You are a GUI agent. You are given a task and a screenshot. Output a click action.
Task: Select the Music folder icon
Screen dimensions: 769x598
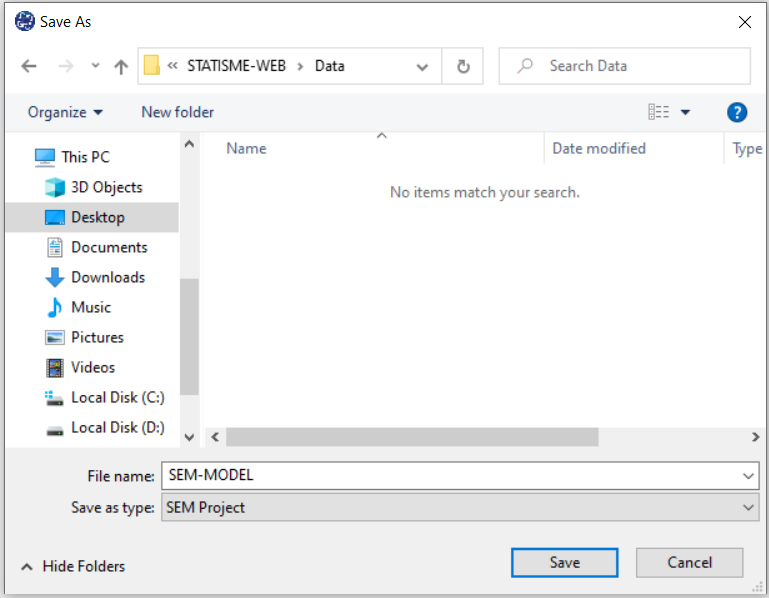(55, 307)
